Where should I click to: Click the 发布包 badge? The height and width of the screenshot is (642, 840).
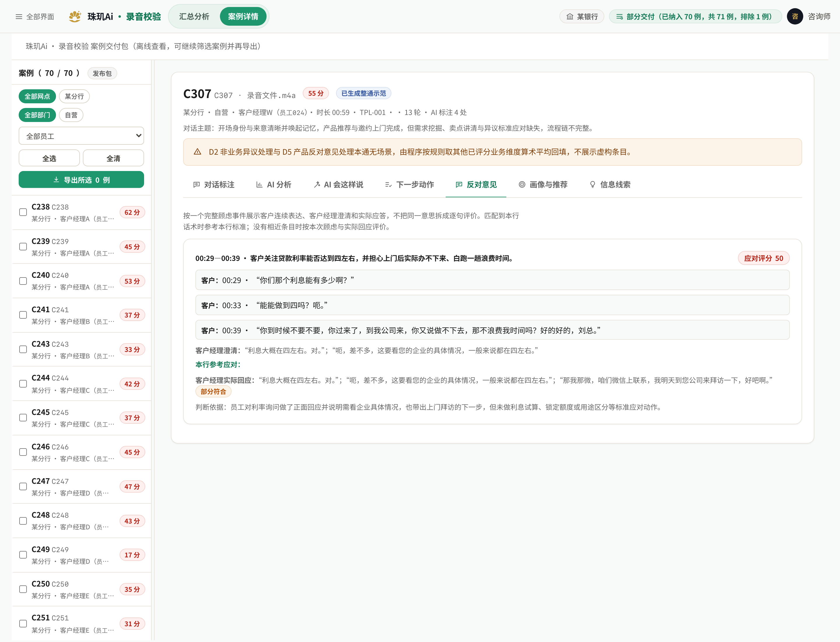pyautogui.click(x=102, y=73)
